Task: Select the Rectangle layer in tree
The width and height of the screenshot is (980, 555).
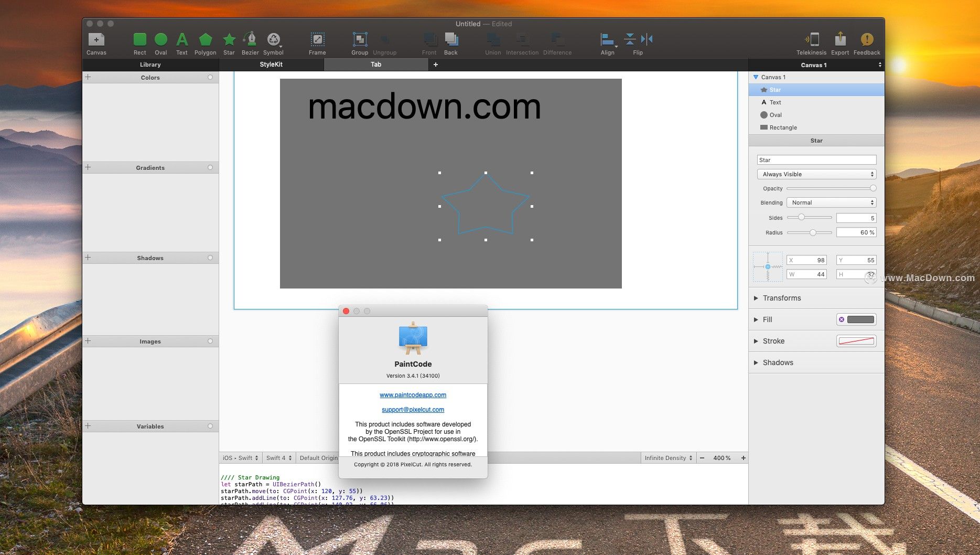Action: click(816, 127)
